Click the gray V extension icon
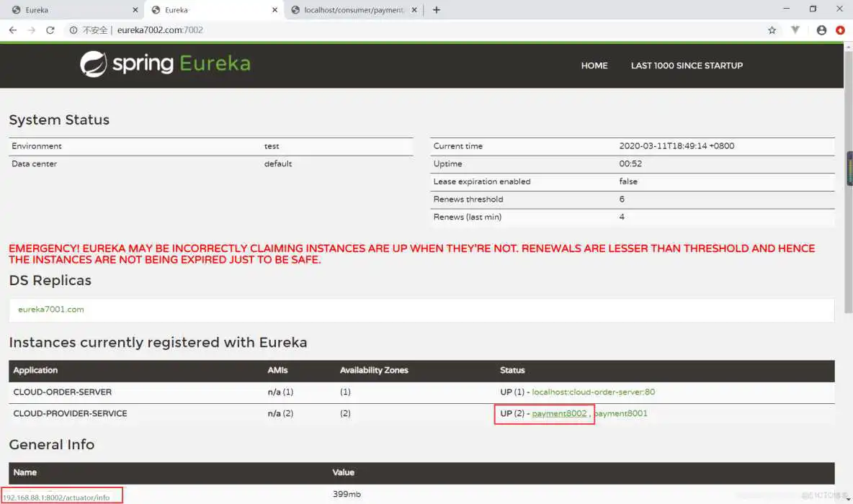853x504 pixels. pos(795,30)
